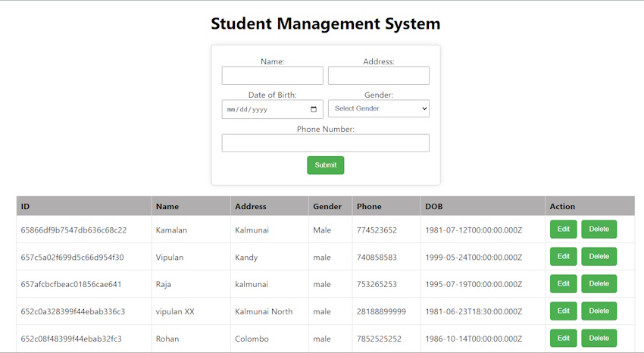Click the Phone Number input field

[326, 143]
